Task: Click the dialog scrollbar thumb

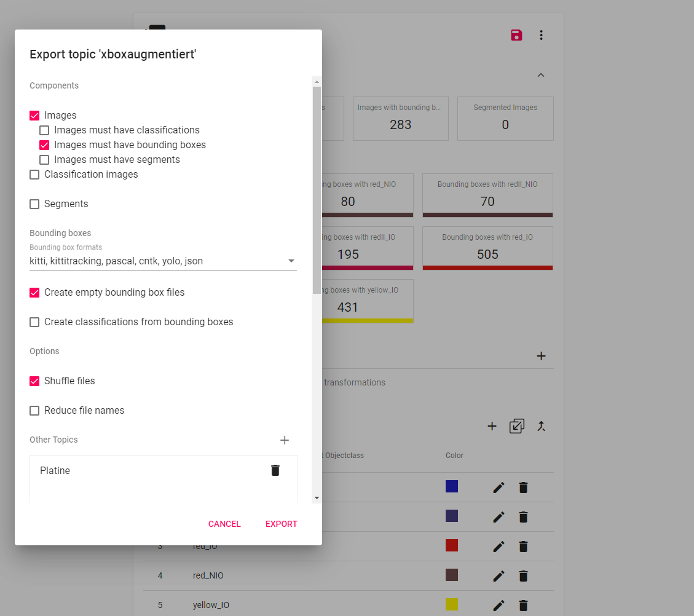Action: point(317,189)
